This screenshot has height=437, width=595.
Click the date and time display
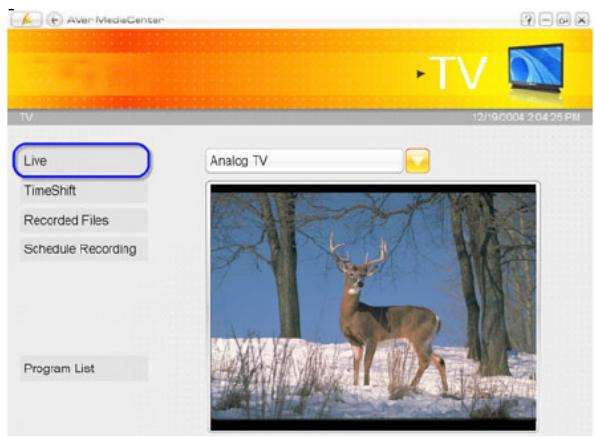(x=526, y=117)
